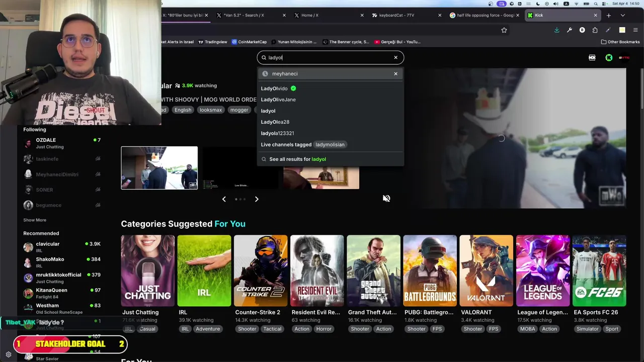Click the English stream language tag
The height and width of the screenshot is (362, 644).
(183, 110)
